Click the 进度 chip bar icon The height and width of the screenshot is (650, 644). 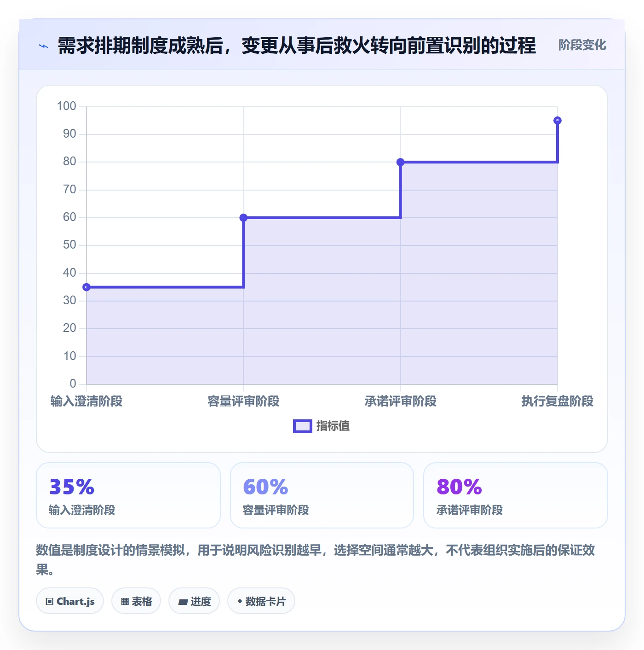(183, 602)
